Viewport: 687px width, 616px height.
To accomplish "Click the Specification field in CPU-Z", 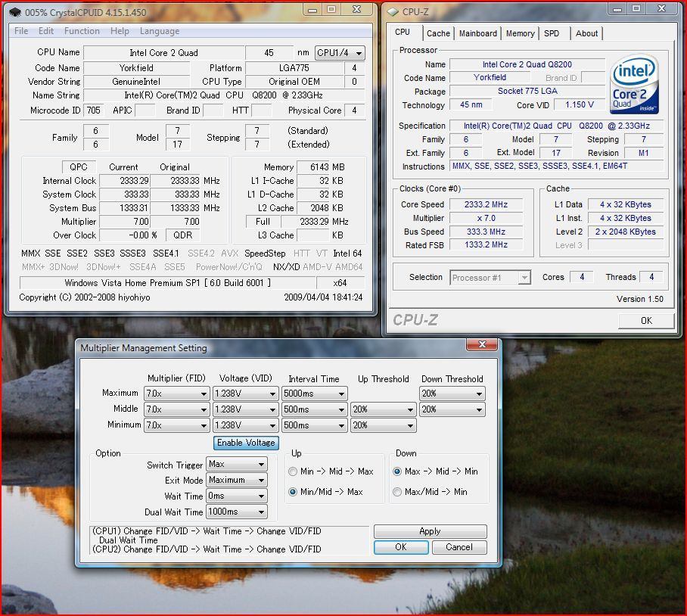I will pos(556,126).
